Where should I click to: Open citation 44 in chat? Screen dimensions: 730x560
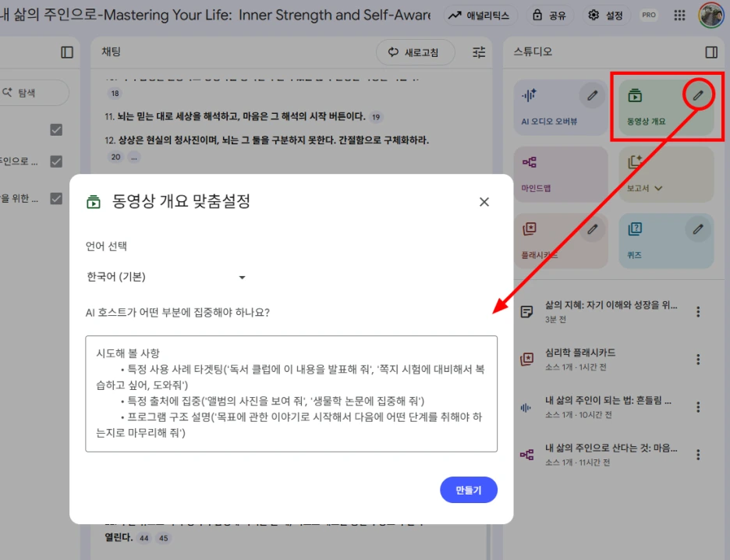click(x=144, y=538)
